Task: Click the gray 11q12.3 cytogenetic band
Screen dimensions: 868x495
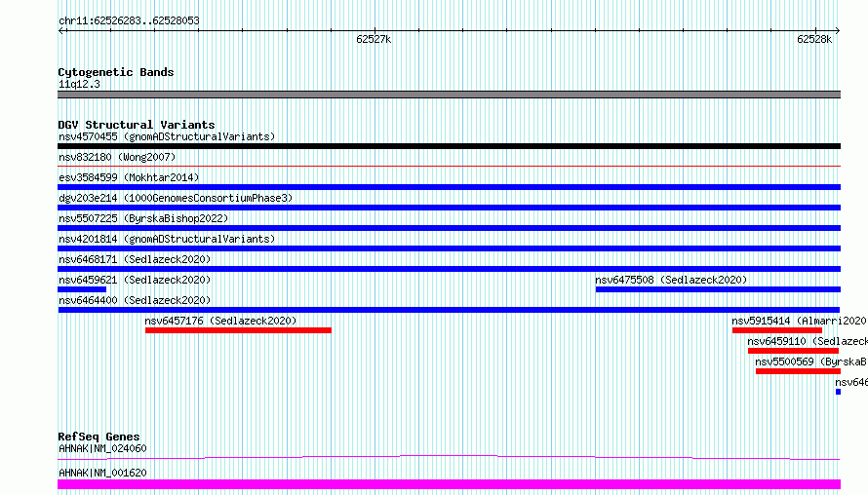Action: point(449,95)
